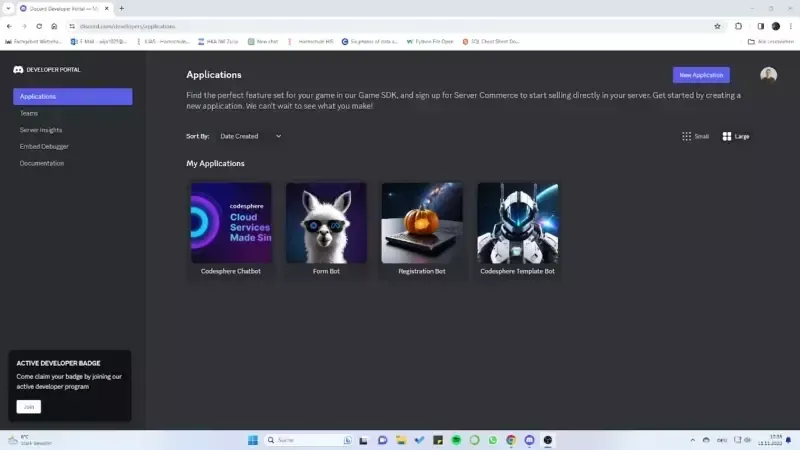Open the E-Mail bookmark
This screenshot has height=450, width=800.
[x=98, y=41]
